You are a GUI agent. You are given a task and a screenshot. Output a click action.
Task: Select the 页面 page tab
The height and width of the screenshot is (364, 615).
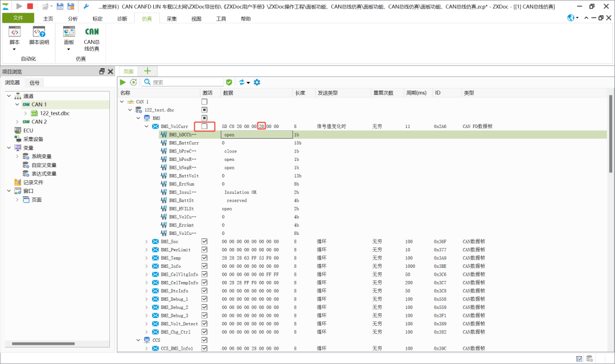129,71
